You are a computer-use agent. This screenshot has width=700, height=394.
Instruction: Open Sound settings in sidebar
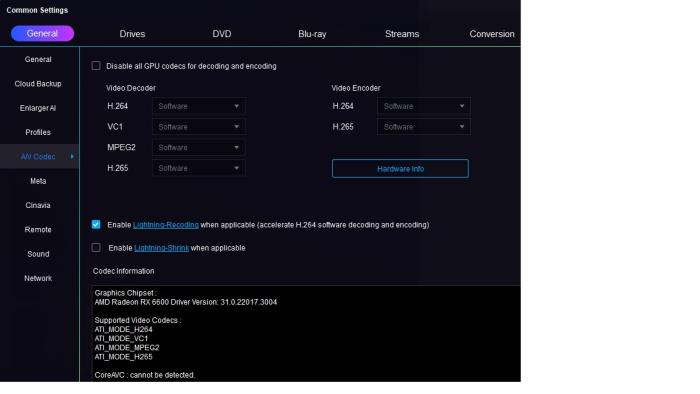click(x=38, y=254)
